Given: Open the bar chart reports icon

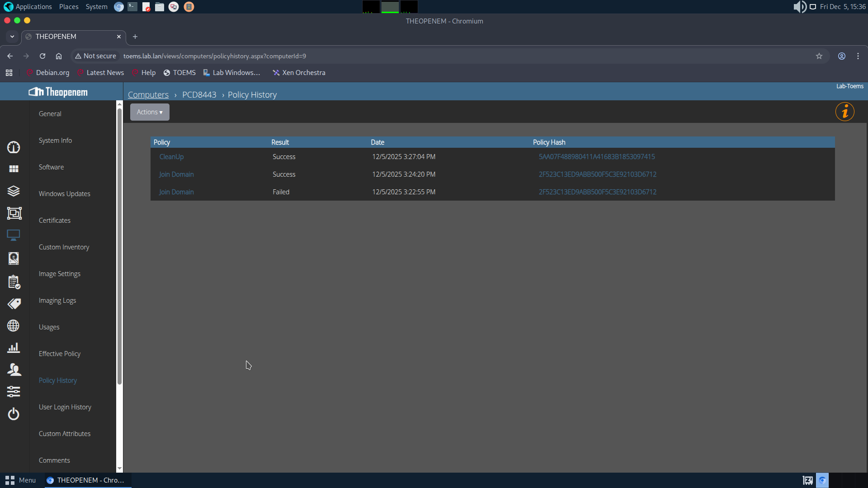Looking at the screenshot, I should click(x=14, y=347).
